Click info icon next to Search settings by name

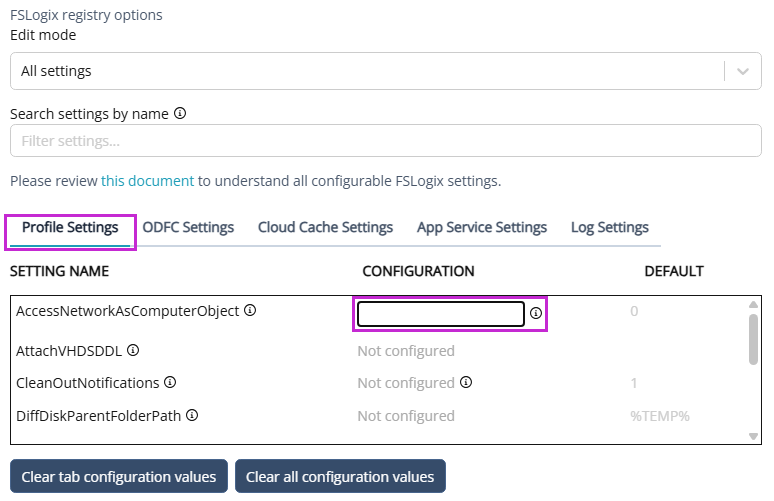click(180, 113)
